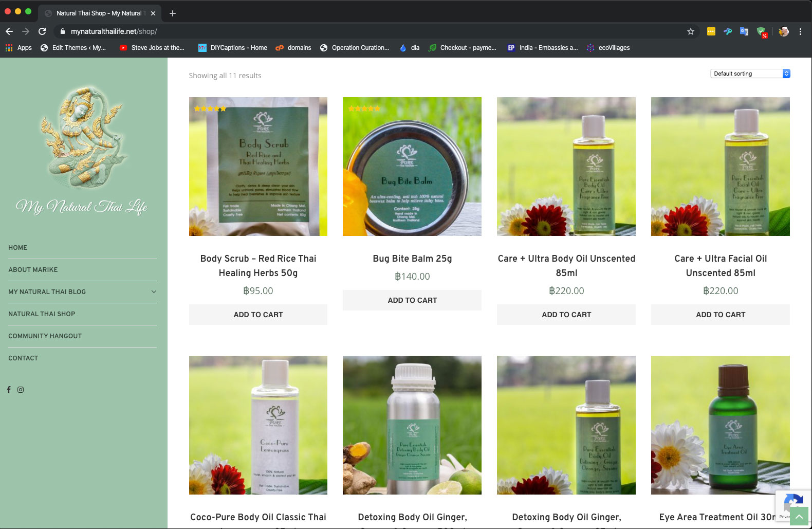812x529 pixels.
Task: Add Care + Ultra Body Oil to cart
Action: pyautogui.click(x=566, y=315)
